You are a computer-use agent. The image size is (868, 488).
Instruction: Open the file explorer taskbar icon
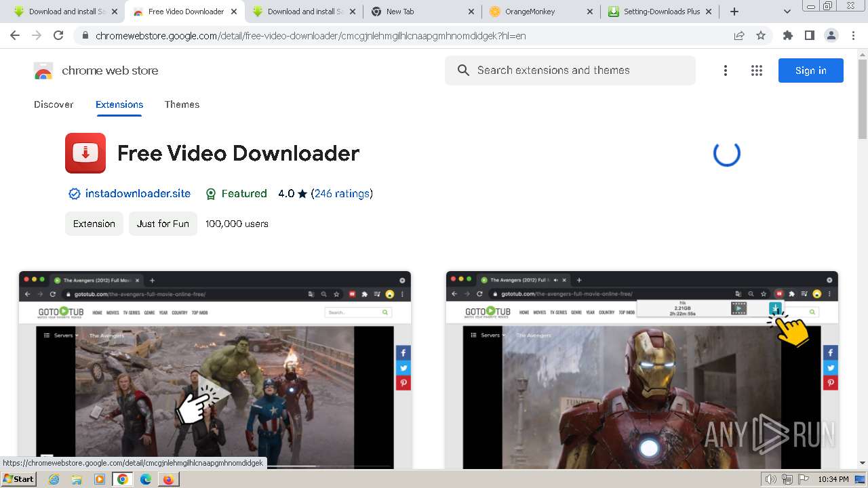tap(77, 479)
